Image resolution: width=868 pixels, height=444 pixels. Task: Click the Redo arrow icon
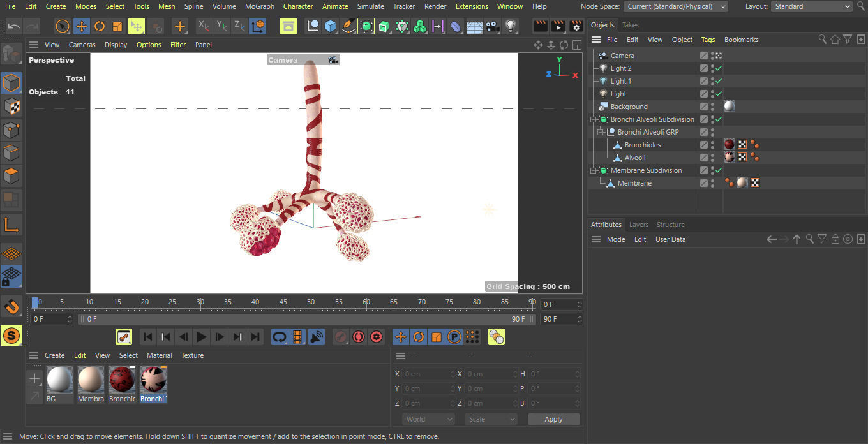[31, 26]
